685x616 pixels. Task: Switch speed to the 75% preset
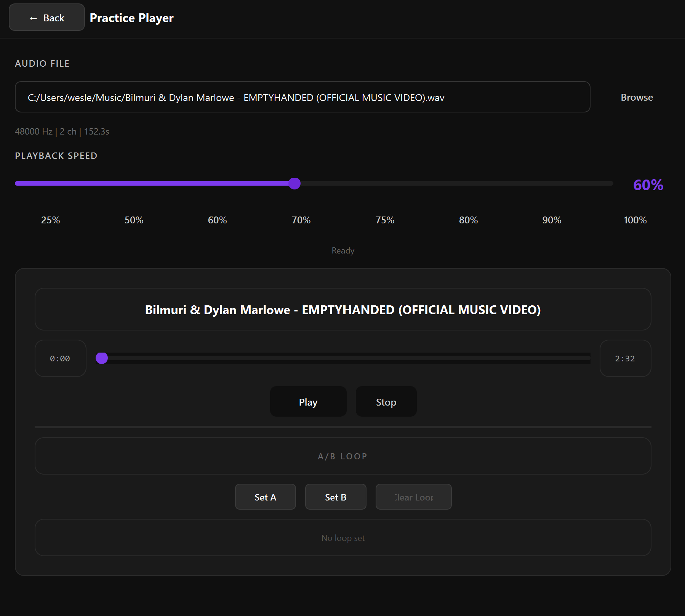click(x=384, y=220)
